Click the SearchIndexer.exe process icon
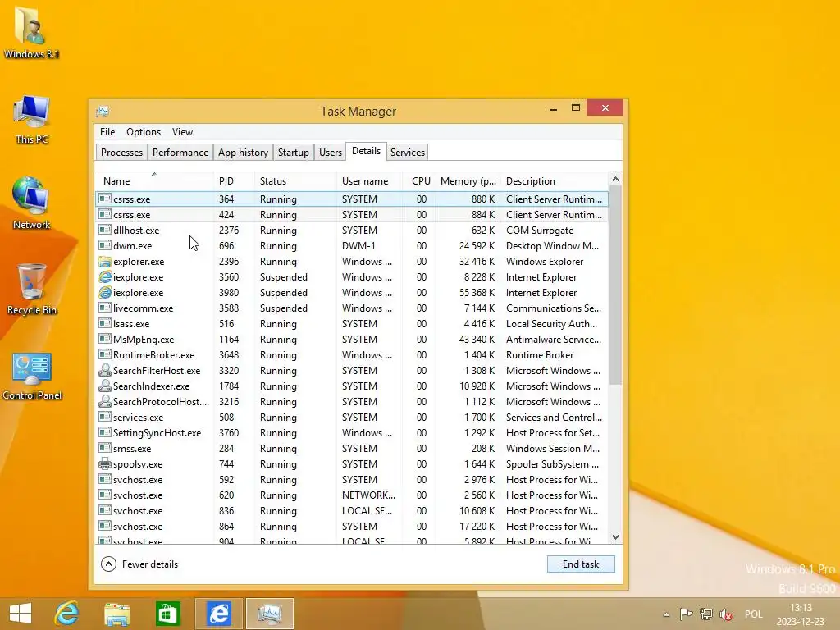 105,386
